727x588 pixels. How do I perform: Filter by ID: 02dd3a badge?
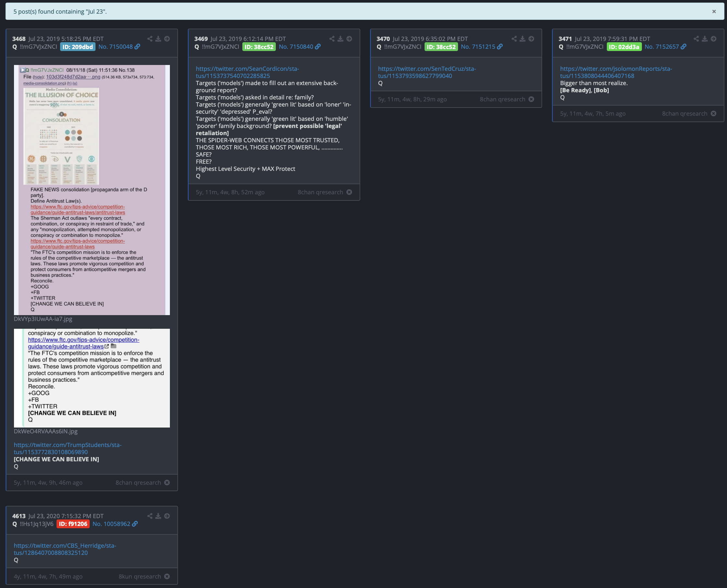[624, 47]
